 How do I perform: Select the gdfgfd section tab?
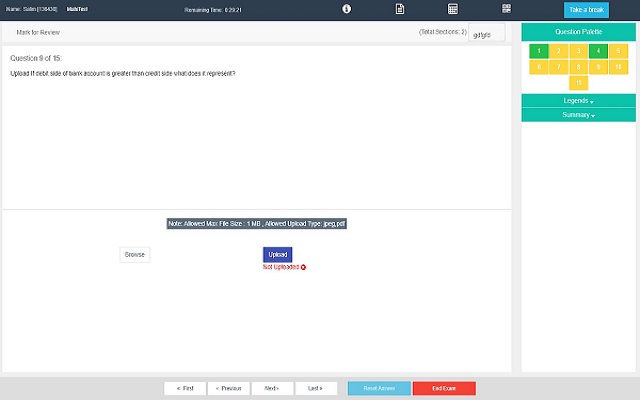point(486,33)
